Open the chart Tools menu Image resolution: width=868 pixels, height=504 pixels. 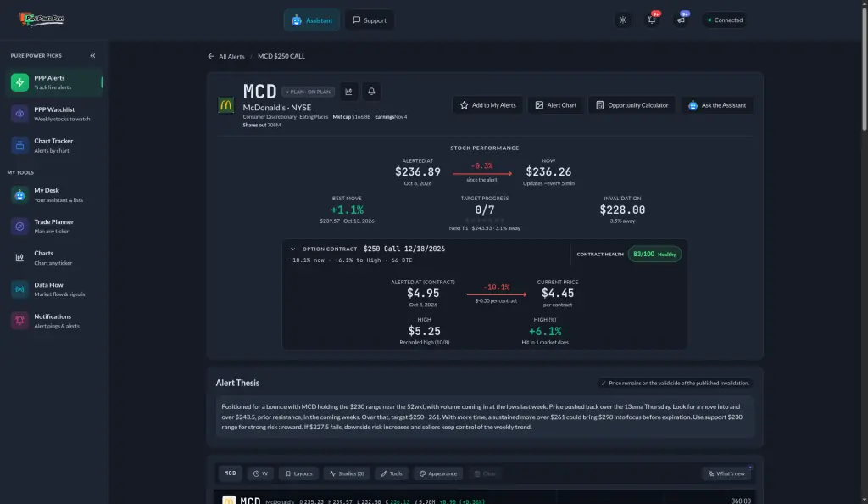[x=392, y=473]
